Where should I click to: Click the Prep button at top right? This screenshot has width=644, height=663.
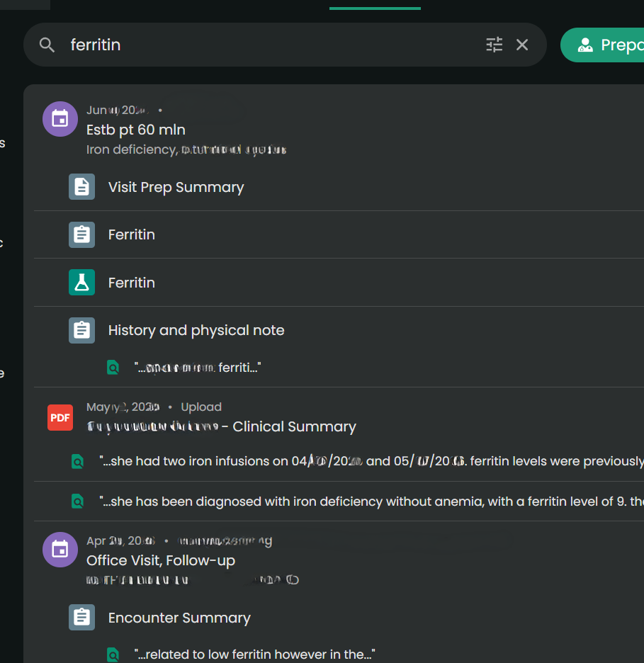(x=603, y=45)
